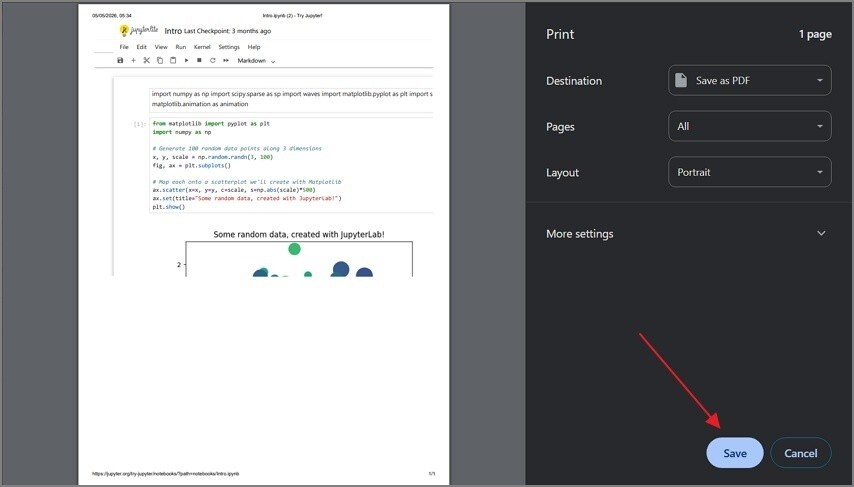Click the 'plt.show()' code line

coord(169,207)
